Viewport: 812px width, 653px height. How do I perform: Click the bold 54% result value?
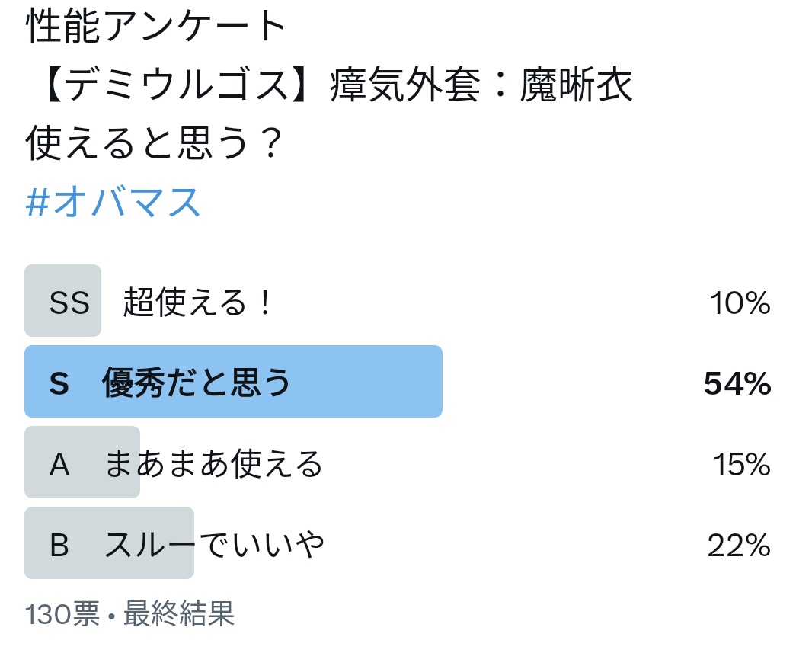tap(737, 384)
